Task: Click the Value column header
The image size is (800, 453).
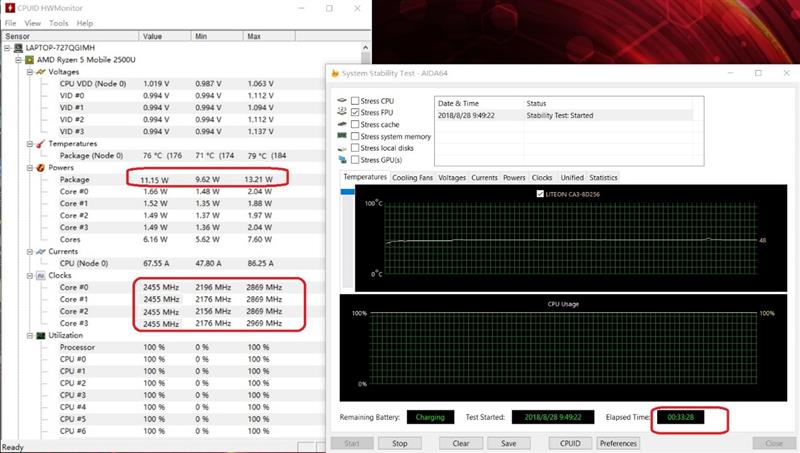Action: click(x=164, y=36)
